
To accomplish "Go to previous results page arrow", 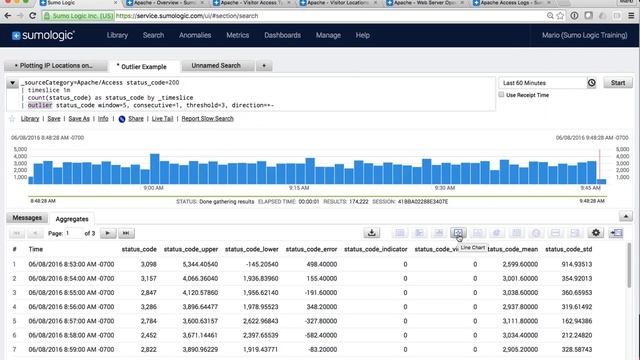I will pyautogui.click(x=35, y=233).
